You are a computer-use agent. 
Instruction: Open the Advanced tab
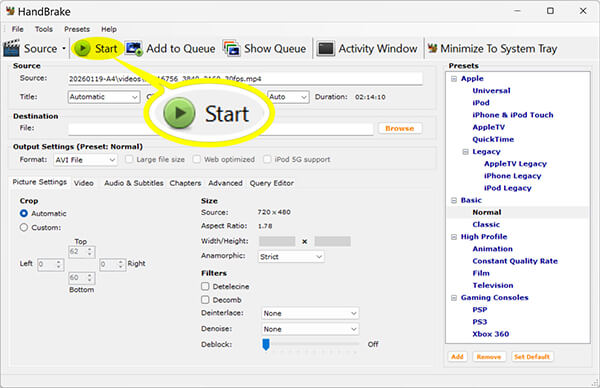coord(225,183)
